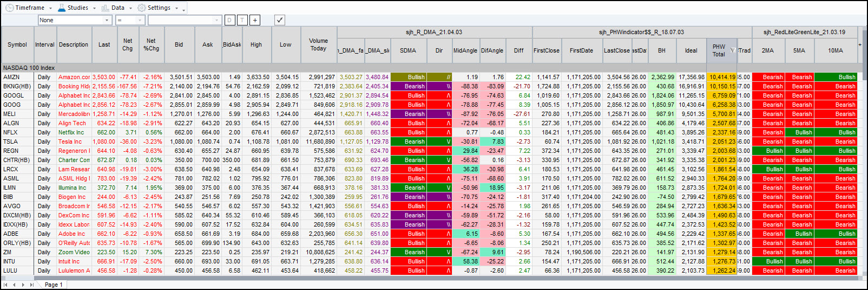Click the plus add-filter button

(255, 20)
